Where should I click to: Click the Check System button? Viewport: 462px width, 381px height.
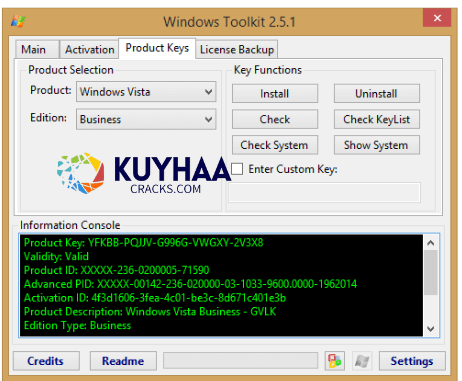275,145
